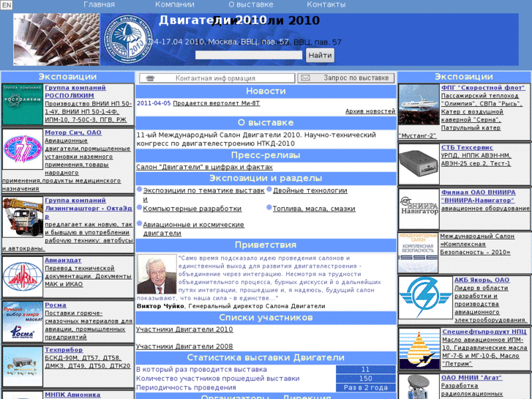This screenshot has height=399, width=532.
Task: Click the Комплексная Безопасность salon logo
Action: coord(418,253)
